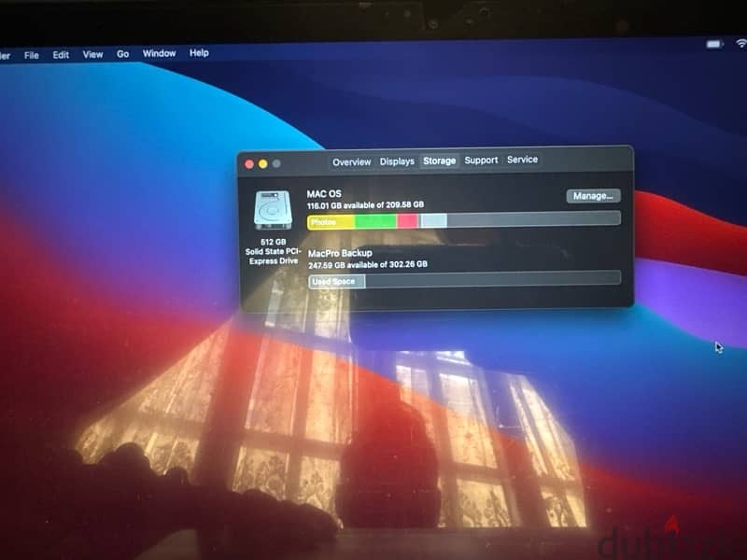Open the File menu
The height and width of the screenshot is (560, 747).
[x=32, y=56]
